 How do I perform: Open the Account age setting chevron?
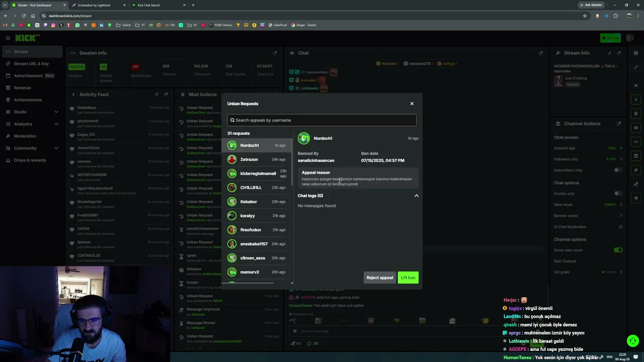click(x=621, y=148)
